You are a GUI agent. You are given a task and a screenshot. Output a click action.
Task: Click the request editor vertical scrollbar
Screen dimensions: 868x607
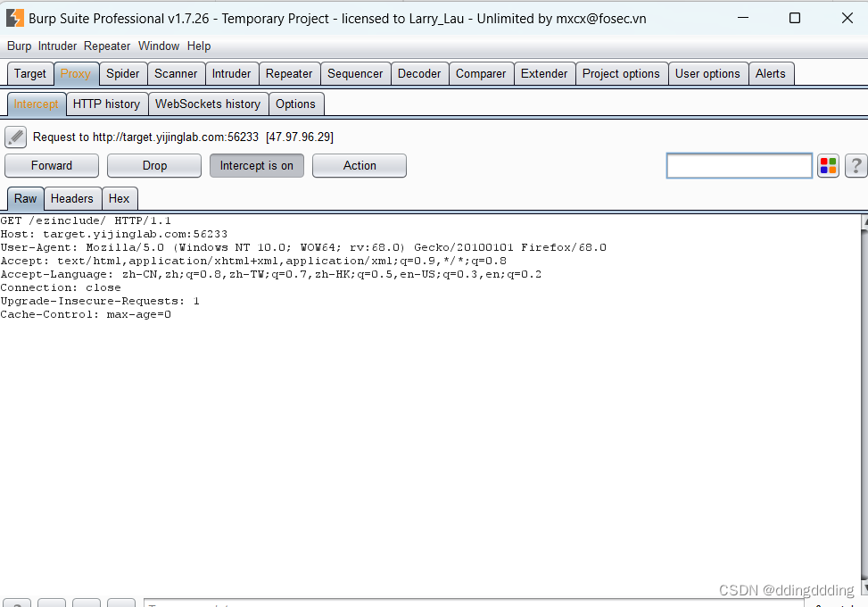[x=864, y=404]
